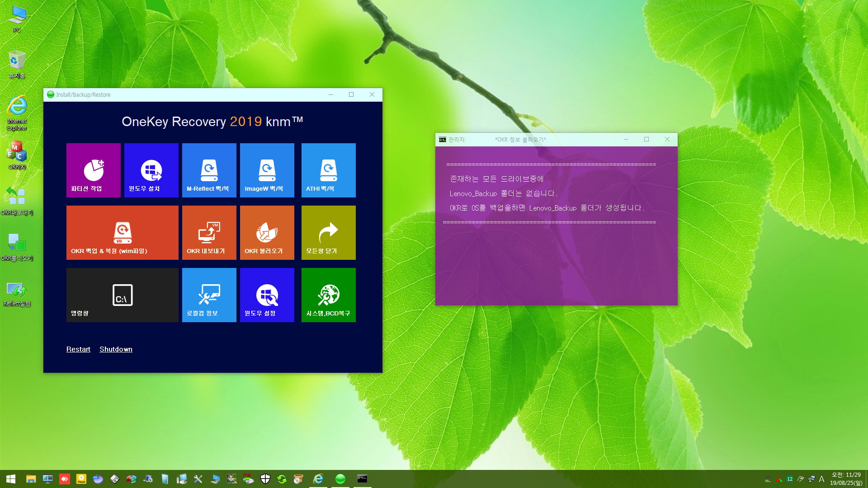This screenshot has height=488, width=868.
Task: Click the network computers tray icon
Action: pos(811,479)
